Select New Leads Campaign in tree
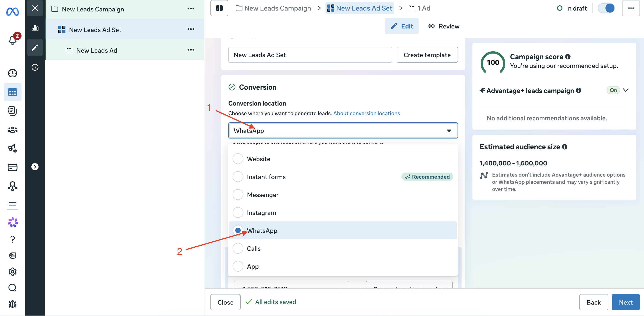The image size is (644, 316). pyautogui.click(x=93, y=9)
